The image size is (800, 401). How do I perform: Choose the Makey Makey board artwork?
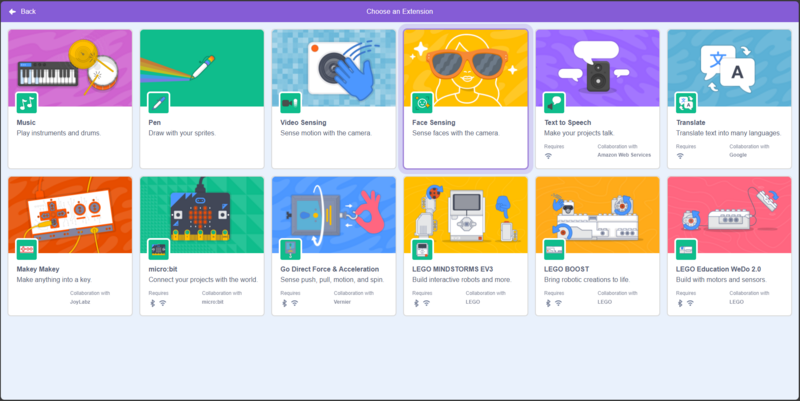[x=70, y=215]
